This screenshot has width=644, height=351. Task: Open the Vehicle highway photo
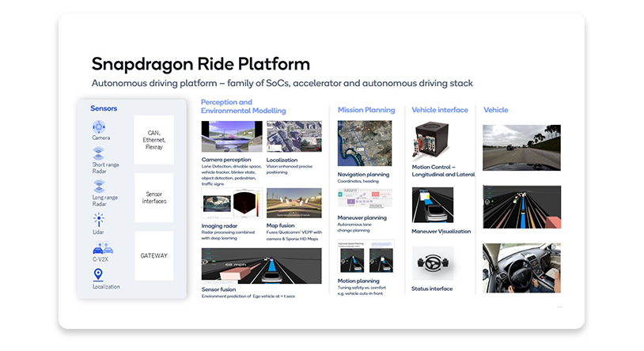[521, 148]
